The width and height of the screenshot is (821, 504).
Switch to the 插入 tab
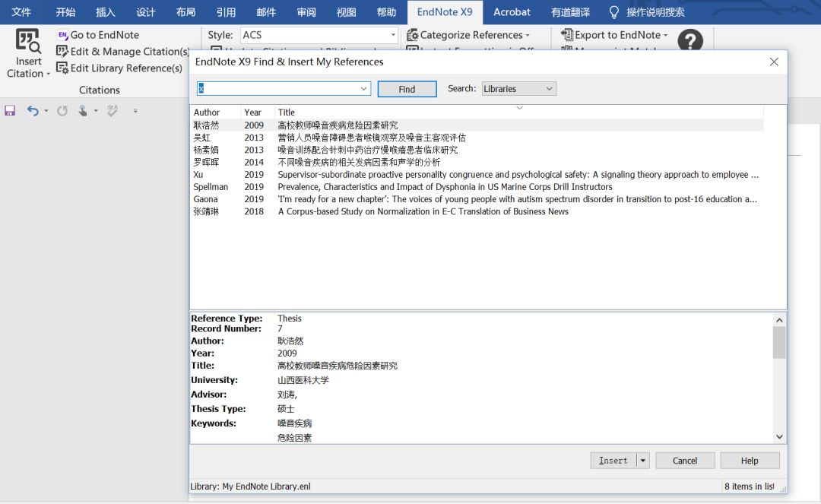pos(106,12)
